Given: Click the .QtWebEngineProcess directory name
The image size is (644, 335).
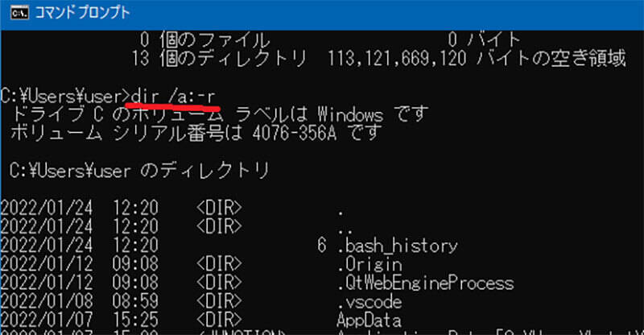Looking at the screenshot, I should (425, 283).
